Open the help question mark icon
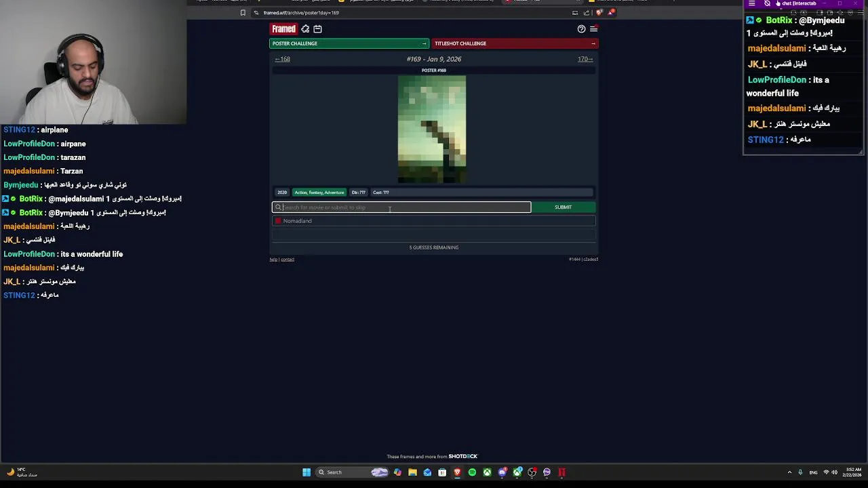868x488 pixels. 581,29
